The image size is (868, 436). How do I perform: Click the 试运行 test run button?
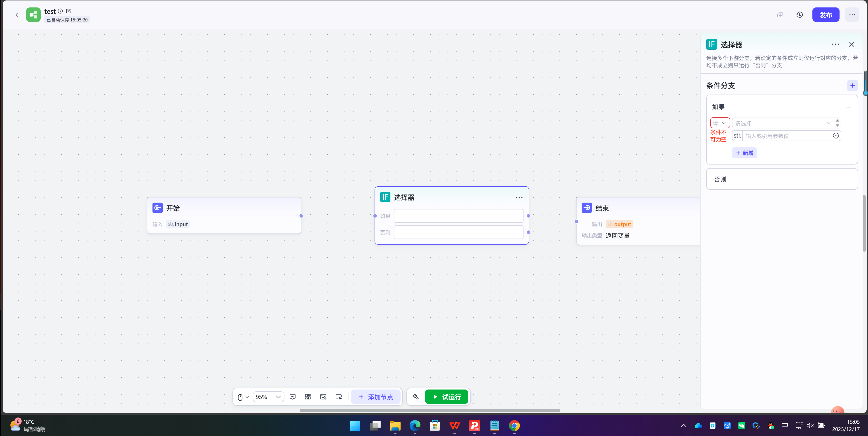446,397
